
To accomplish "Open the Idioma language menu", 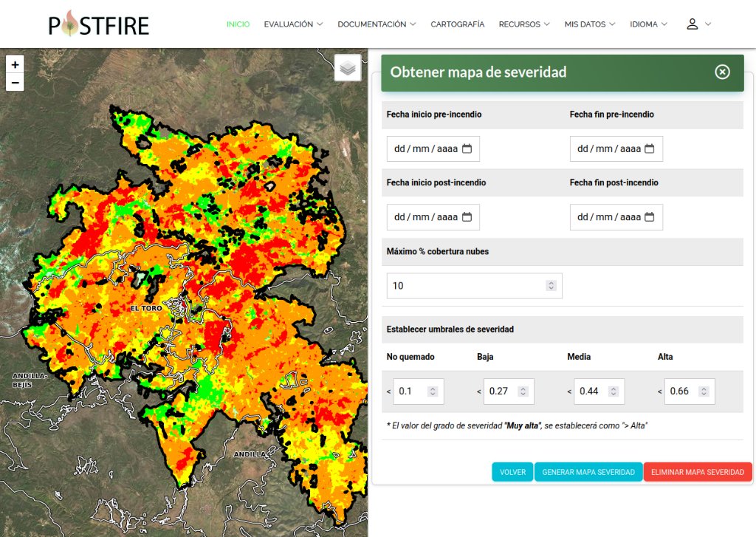I will 648,24.
